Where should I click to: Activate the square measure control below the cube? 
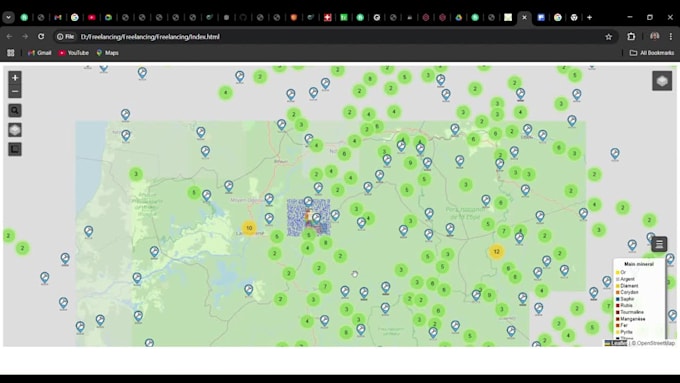coord(15,149)
